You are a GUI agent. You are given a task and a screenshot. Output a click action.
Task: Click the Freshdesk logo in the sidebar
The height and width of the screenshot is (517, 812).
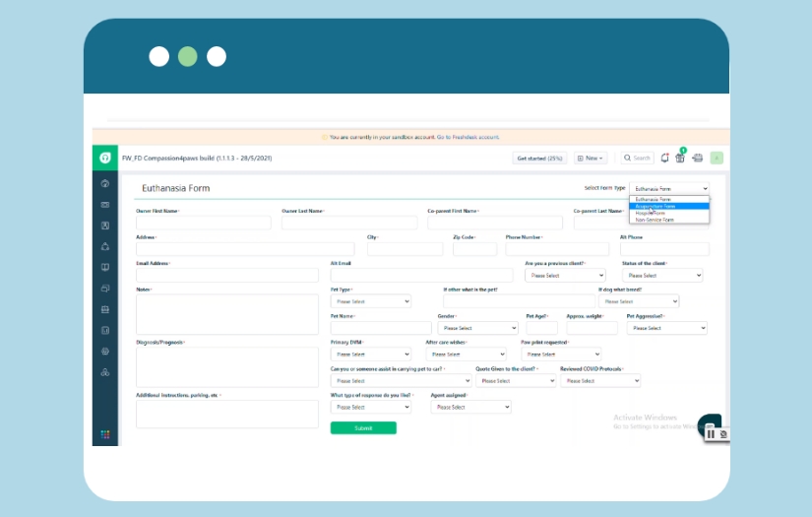coord(105,158)
